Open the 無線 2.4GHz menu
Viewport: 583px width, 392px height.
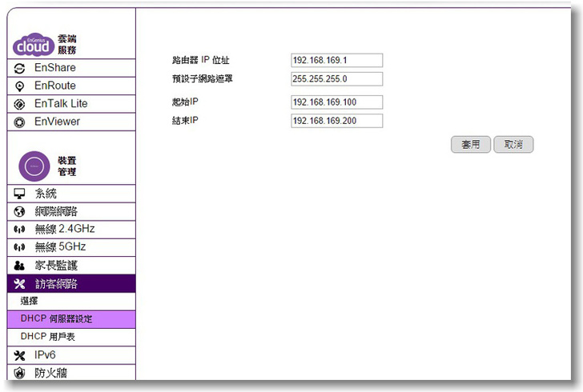(x=64, y=230)
